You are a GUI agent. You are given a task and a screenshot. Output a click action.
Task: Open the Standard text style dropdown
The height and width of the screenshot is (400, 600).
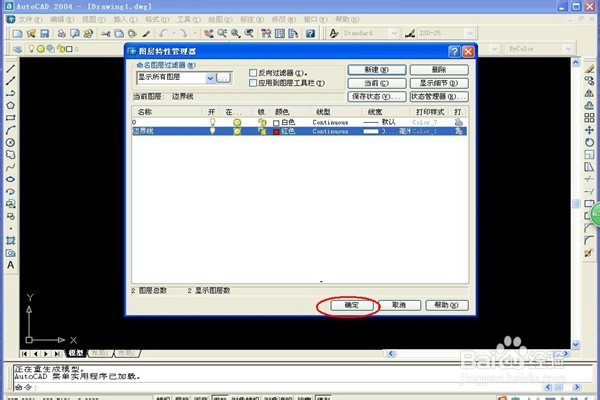(394, 34)
